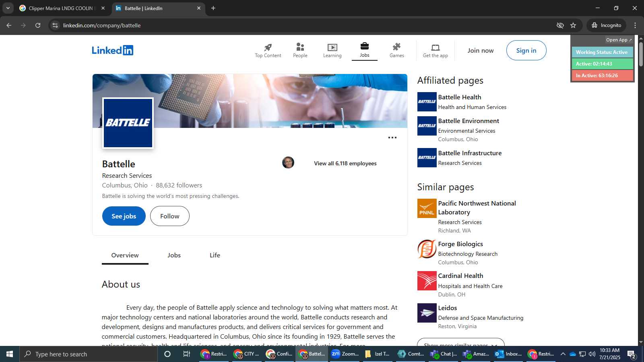Click employee profile photo thumbnail
644x362 pixels.
pyautogui.click(x=288, y=162)
